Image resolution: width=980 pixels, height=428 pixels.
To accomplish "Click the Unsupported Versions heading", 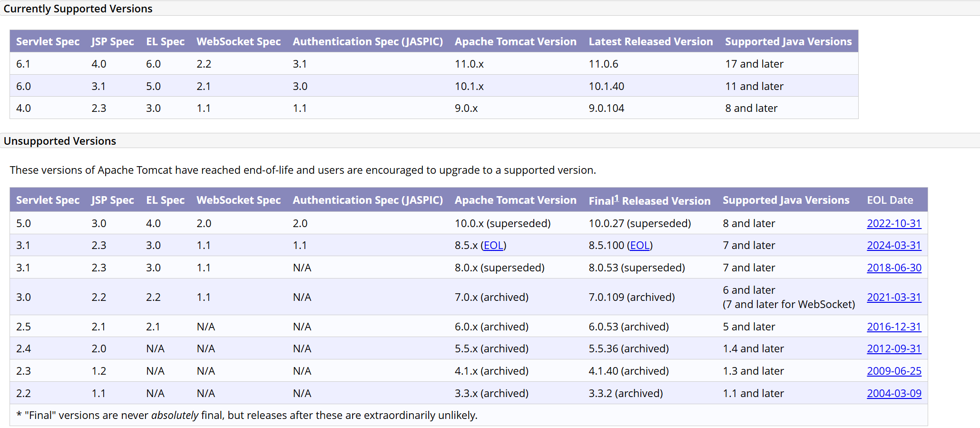I will (60, 141).
